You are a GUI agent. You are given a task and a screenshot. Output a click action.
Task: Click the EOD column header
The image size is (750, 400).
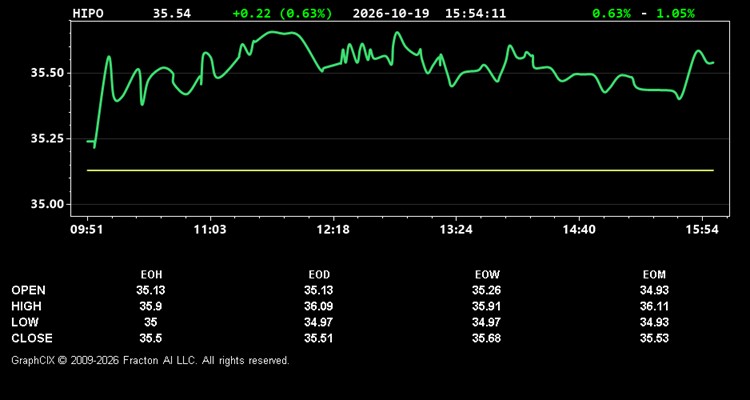tap(319, 275)
